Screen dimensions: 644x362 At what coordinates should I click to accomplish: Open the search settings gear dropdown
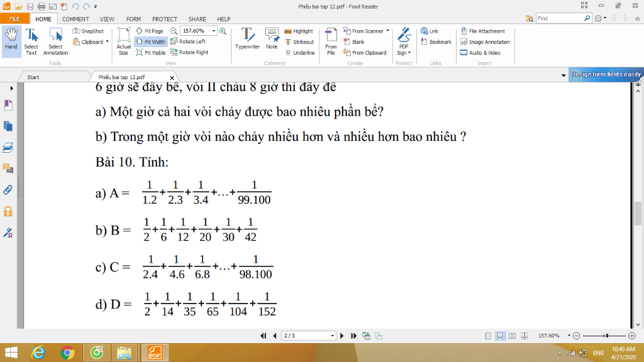pyautogui.click(x=601, y=18)
